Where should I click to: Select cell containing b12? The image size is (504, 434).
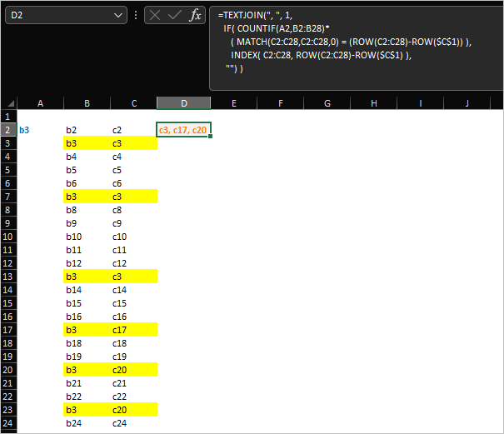pos(87,263)
